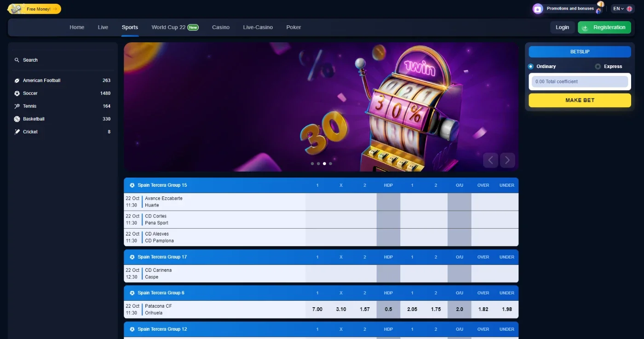Viewport: 644px width, 339px height.
Task: Click the Spain Tercera Group 17 league title
Action: point(162,257)
